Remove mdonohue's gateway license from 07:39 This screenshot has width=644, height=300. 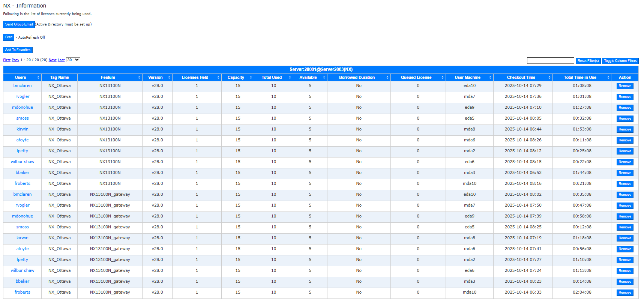pyautogui.click(x=625, y=217)
